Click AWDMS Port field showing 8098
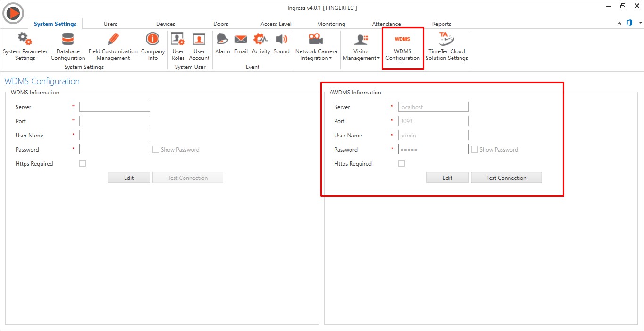The image size is (644, 331). coord(434,121)
